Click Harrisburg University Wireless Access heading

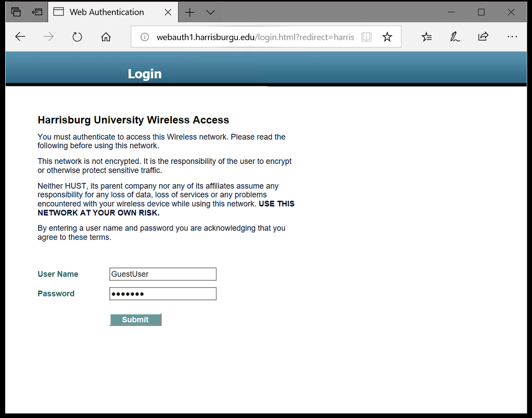(x=133, y=120)
